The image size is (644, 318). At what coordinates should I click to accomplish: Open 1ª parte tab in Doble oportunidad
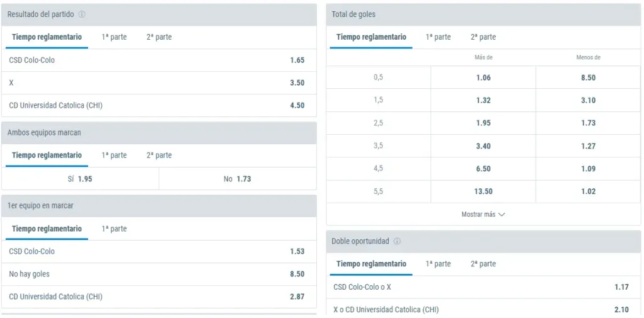click(x=438, y=264)
